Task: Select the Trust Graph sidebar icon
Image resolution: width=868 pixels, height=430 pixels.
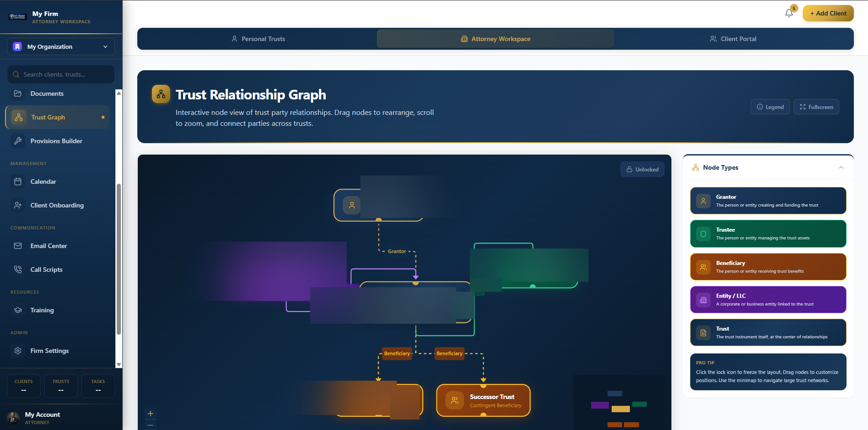Action: [18, 117]
